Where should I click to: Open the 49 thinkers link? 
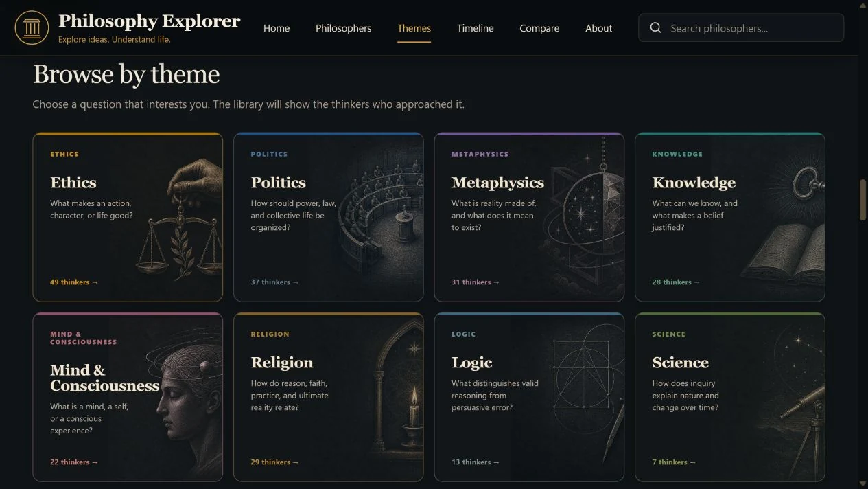pos(74,282)
